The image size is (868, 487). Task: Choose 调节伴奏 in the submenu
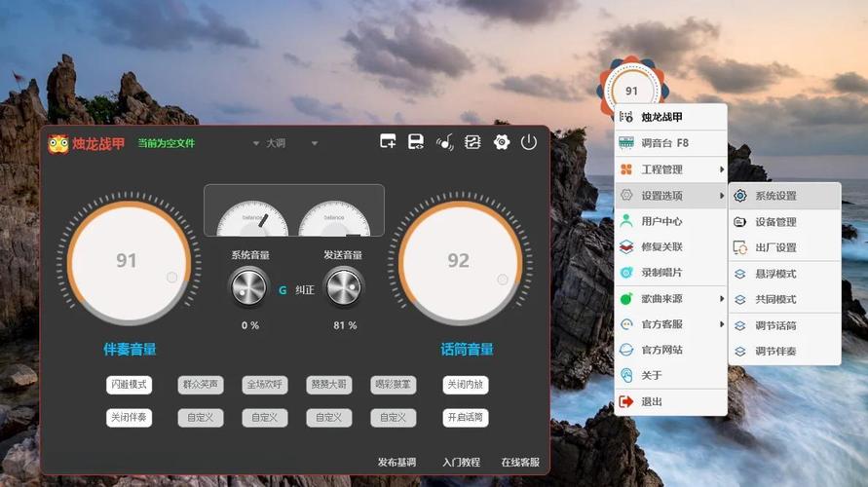(785, 351)
